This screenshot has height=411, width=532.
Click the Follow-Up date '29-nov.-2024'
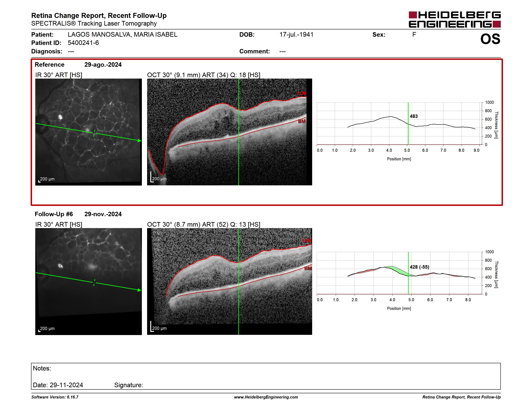[x=103, y=214]
